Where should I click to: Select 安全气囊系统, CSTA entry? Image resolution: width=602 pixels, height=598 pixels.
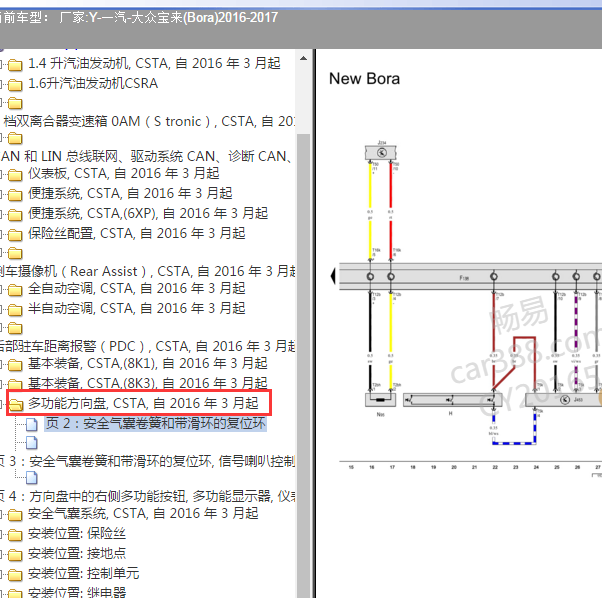click(x=143, y=514)
